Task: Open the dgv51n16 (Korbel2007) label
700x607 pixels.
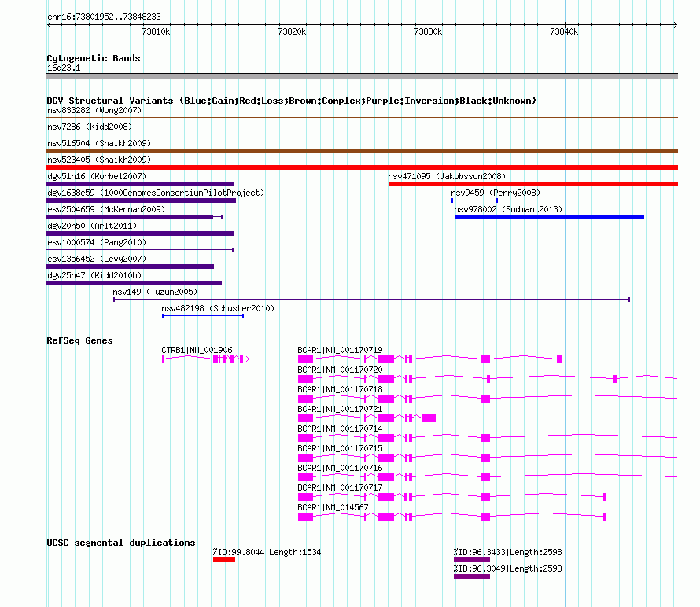Action: [97, 176]
